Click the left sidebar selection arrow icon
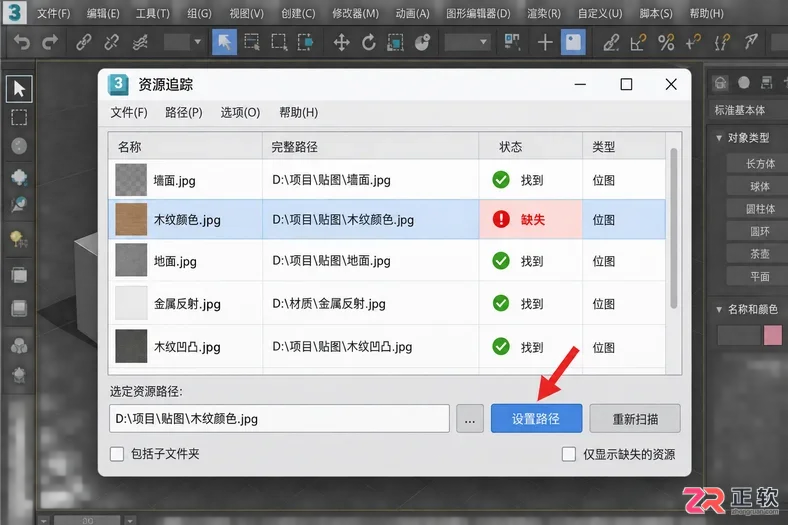This screenshot has width=788, height=525. pos(19,89)
